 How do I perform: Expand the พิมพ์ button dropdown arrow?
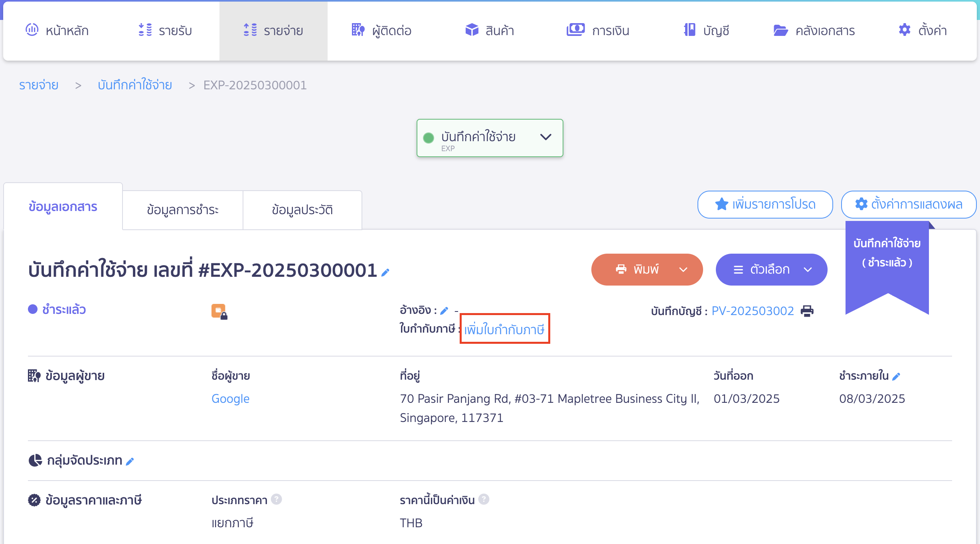pos(683,270)
